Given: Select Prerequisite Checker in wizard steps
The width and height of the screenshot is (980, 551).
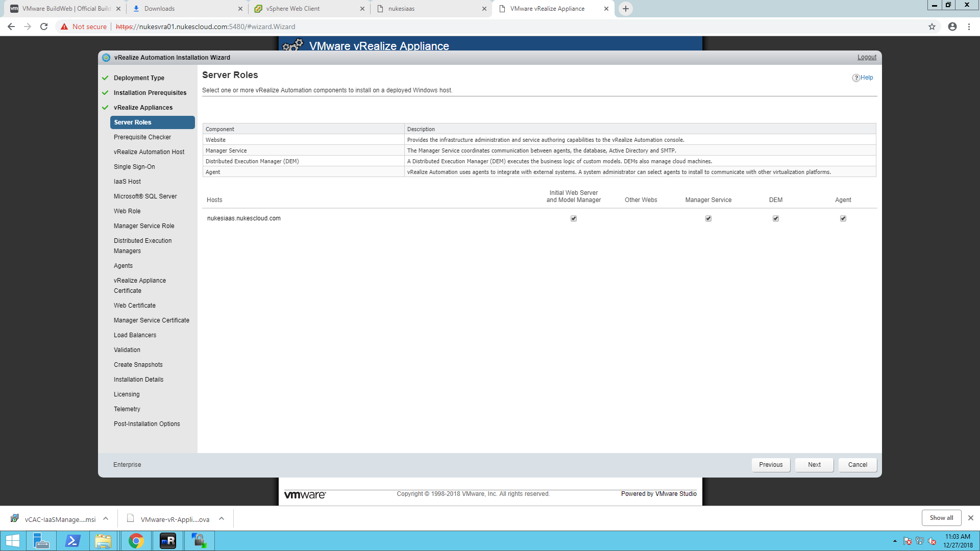Looking at the screenshot, I should tap(142, 137).
